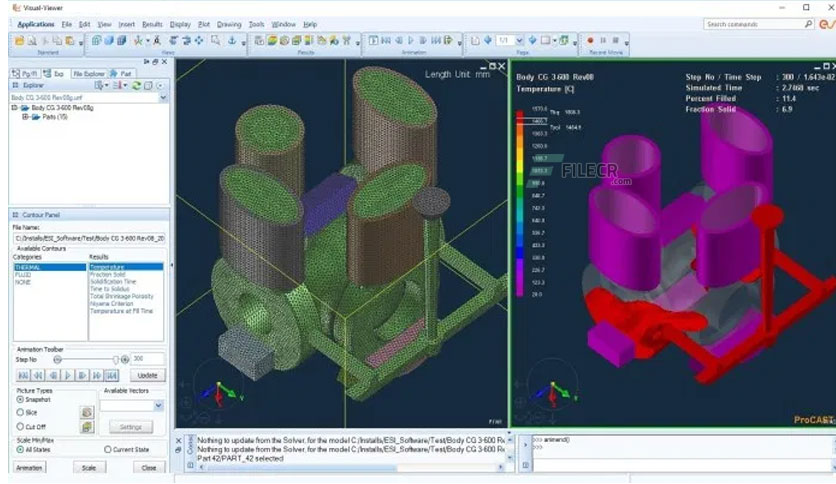
Task: Open the Results menu
Action: point(152,25)
